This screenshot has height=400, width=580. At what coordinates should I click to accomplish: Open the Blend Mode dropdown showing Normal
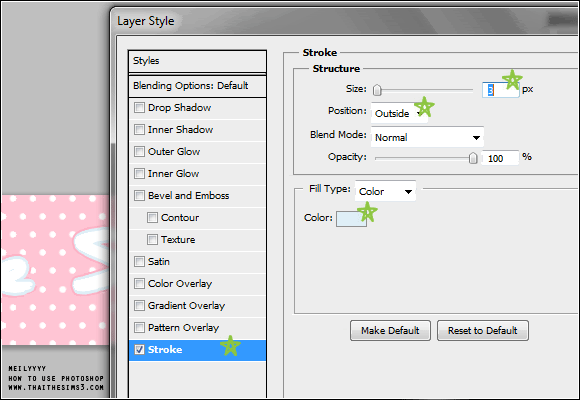[x=427, y=137]
